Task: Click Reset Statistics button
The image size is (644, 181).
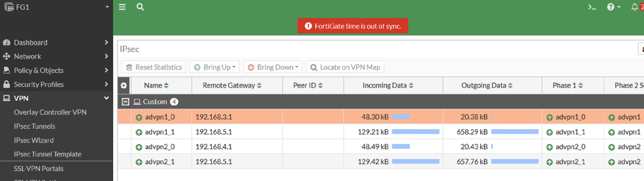Action: point(154,67)
